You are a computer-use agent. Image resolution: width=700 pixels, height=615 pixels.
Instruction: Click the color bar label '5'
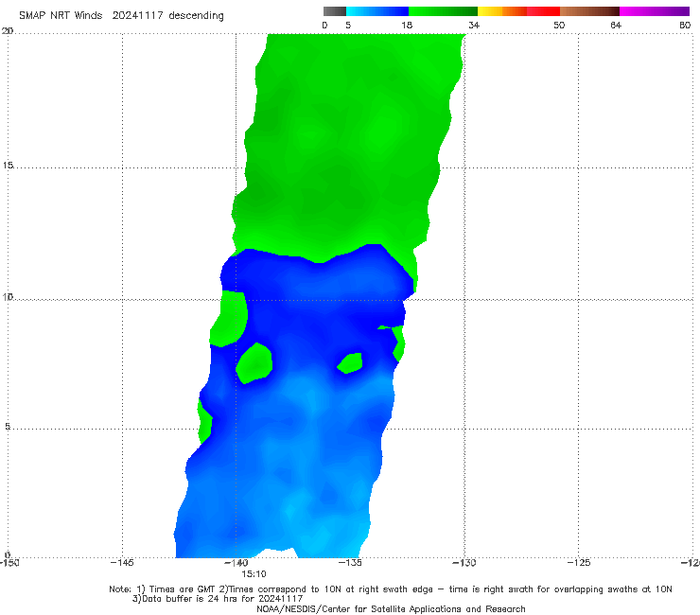click(x=348, y=25)
